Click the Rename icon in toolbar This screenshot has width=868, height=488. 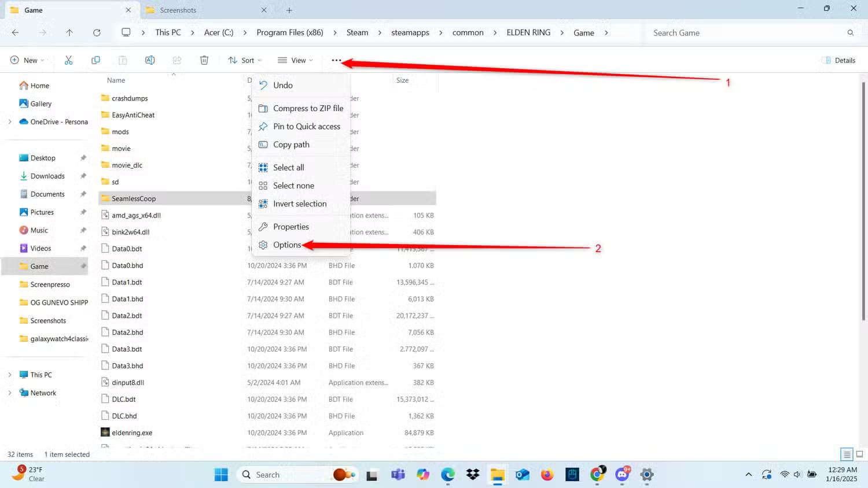[150, 60]
